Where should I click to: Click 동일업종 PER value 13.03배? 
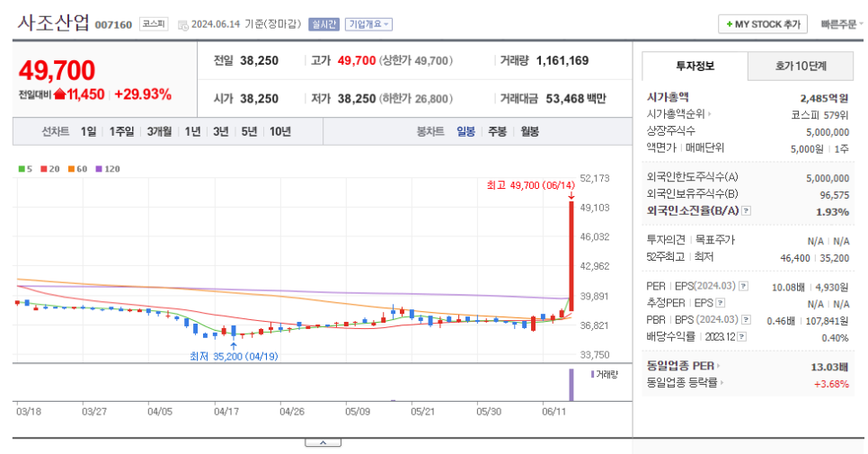pos(829,367)
